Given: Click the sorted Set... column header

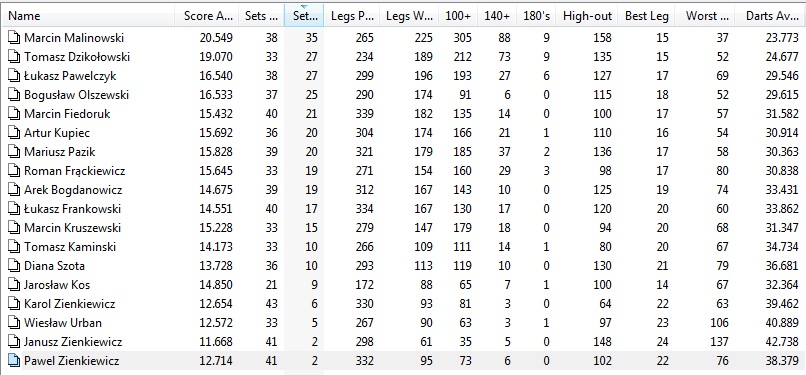Looking at the screenshot, I should click(304, 16).
